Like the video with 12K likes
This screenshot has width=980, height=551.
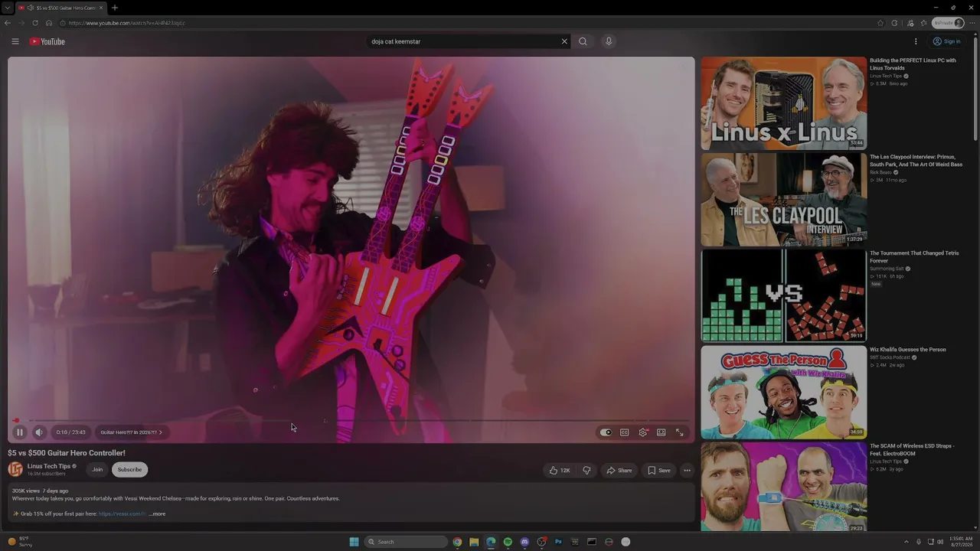[559, 470]
